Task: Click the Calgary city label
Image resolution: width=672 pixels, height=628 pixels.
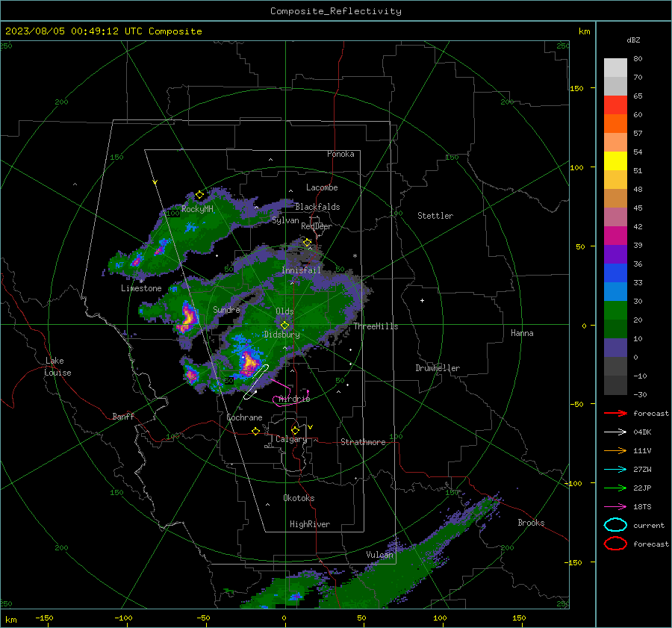Action: [x=291, y=439]
